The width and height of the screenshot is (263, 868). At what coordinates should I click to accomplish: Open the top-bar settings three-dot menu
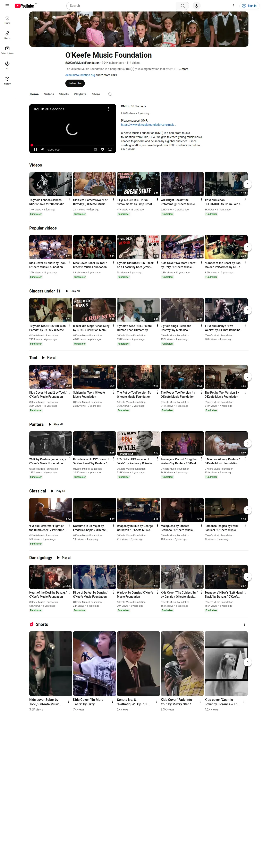pyautogui.click(x=234, y=6)
